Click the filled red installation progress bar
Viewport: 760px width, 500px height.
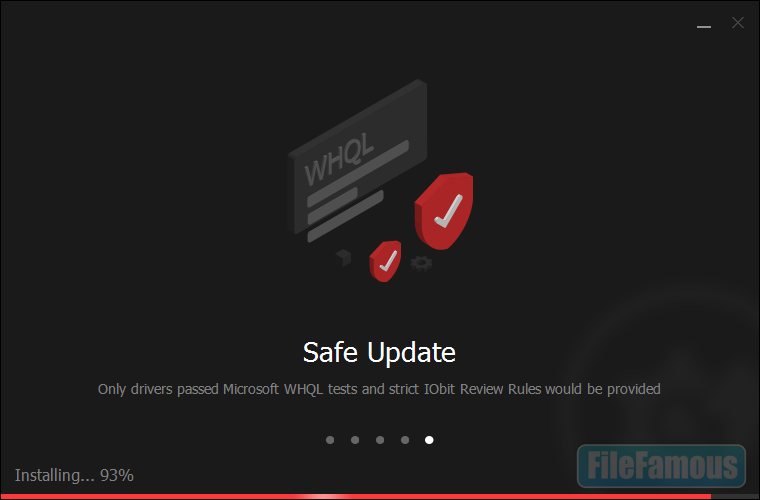click(x=355, y=497)
